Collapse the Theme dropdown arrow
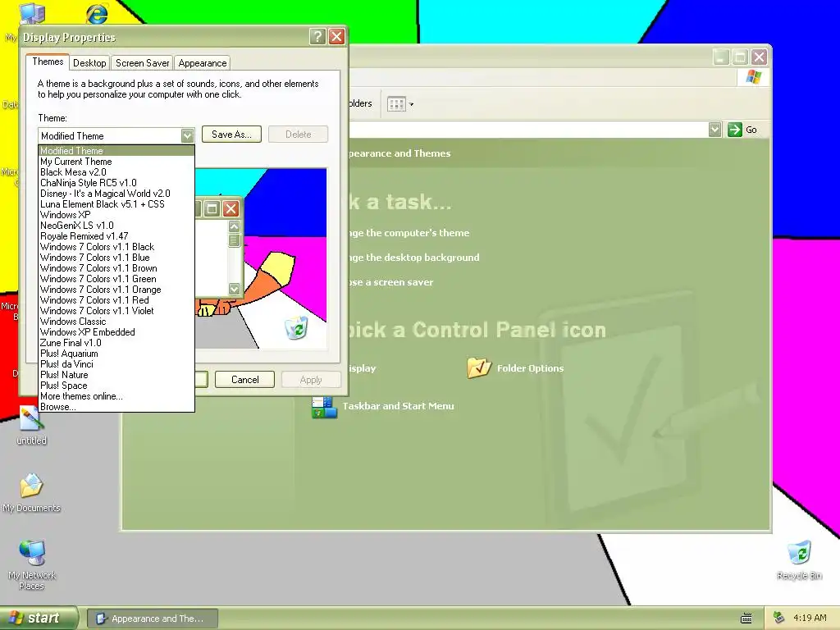The image size is (840, 630). click(187, 135)
